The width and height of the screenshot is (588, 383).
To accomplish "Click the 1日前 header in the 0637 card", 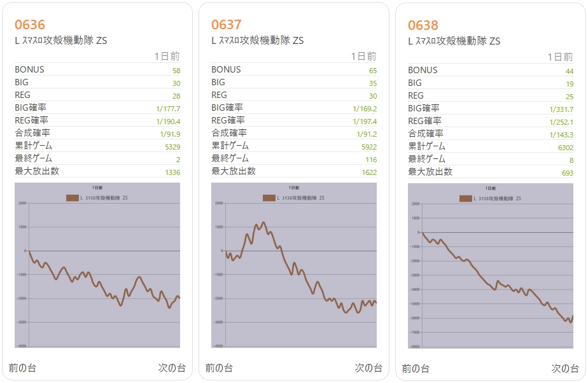I will 363,57.
